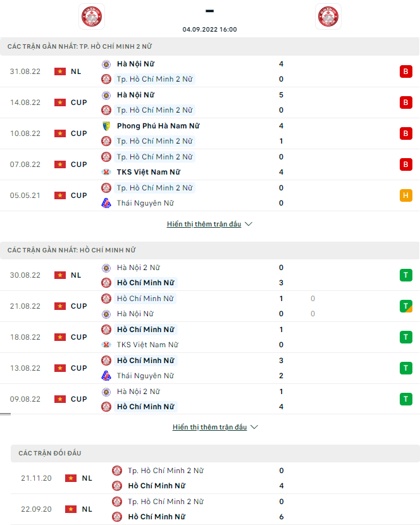Click Vietnam flag on 14.08.22 match row

[x=60, y=102]
